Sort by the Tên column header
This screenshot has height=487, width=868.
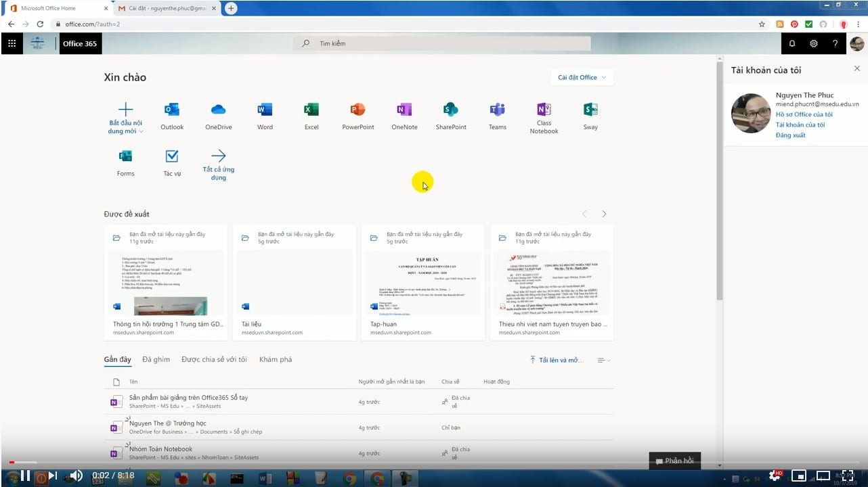(x=133, y=381)
